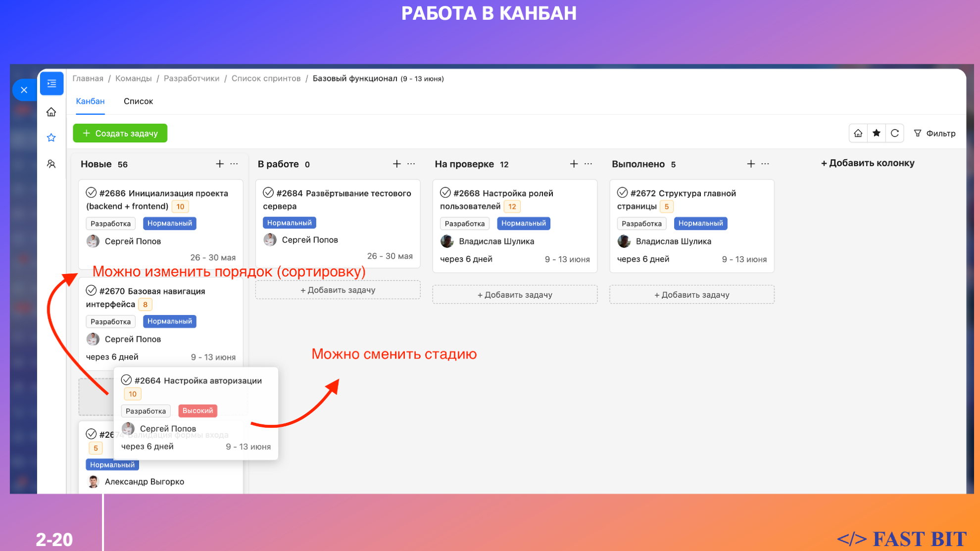Screen dimensions: 980x551
Task: Click the 9 - 13 июня date on task #2668
Action: pyautogui.click(x=567, y=259)
